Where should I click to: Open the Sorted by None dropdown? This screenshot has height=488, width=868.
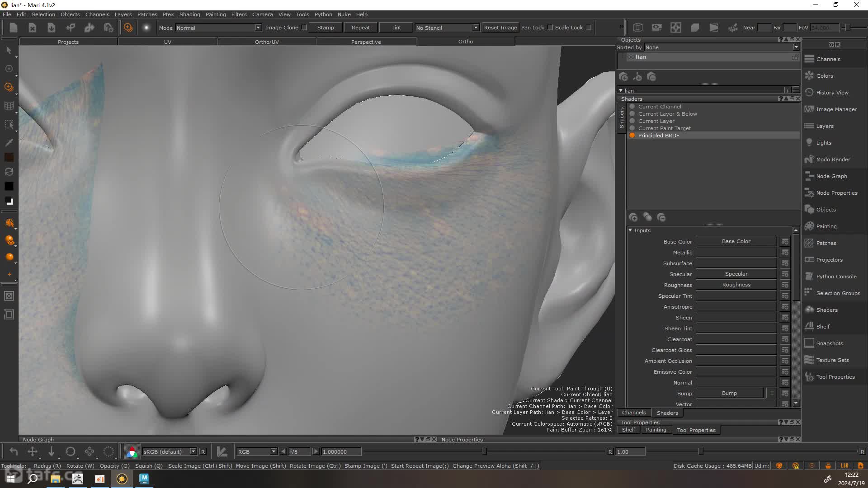[x=722, y=47]
